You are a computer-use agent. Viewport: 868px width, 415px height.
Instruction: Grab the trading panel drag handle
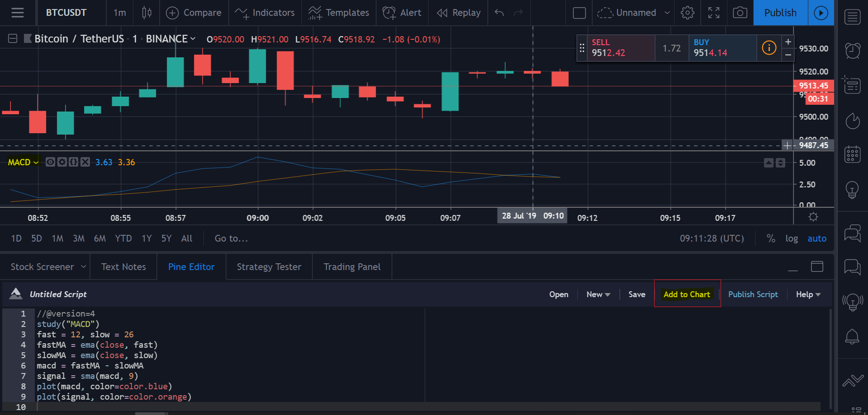pos(582,48)
